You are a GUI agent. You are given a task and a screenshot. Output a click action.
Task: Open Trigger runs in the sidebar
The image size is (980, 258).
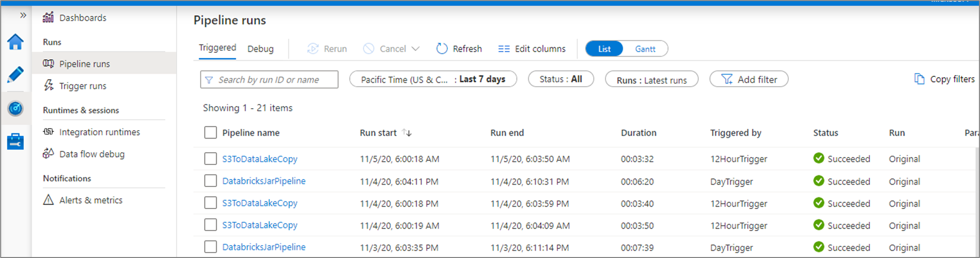point(83,86)
